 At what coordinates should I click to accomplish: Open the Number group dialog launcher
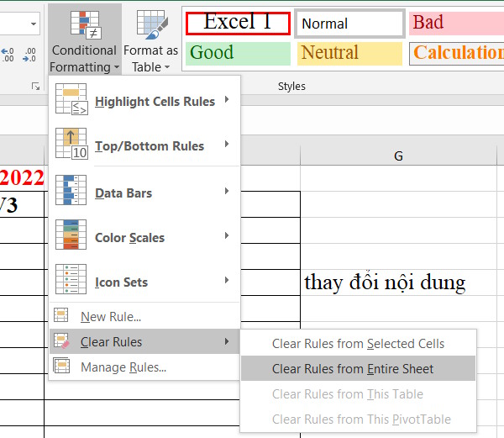(x=35, y=87)
